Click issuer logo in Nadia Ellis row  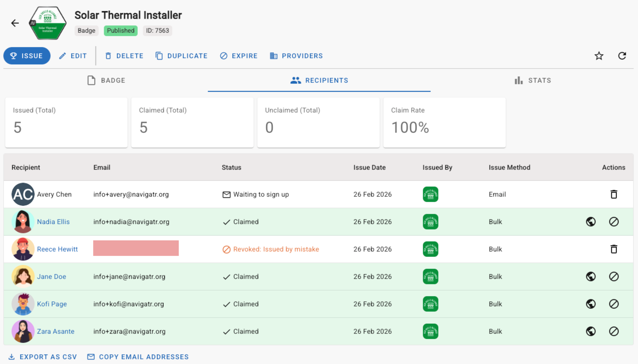pyautogui.click(x=430, y=222)
